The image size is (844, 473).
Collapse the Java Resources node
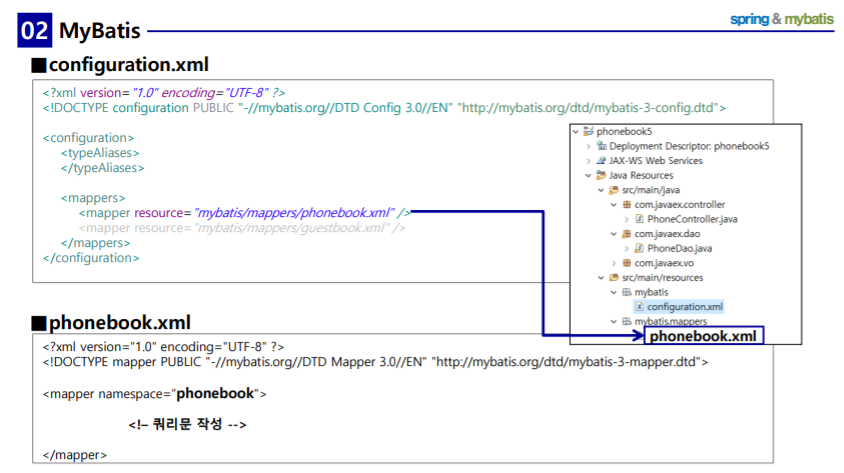click(588, 175)
